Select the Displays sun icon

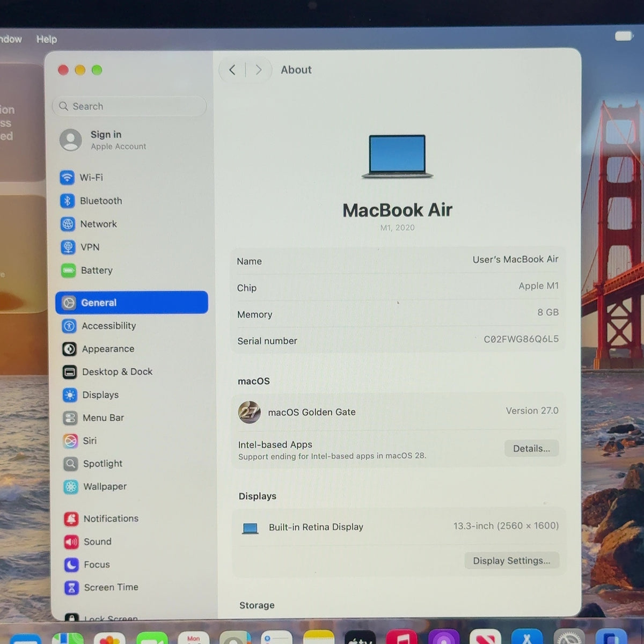tap(70, 395)
